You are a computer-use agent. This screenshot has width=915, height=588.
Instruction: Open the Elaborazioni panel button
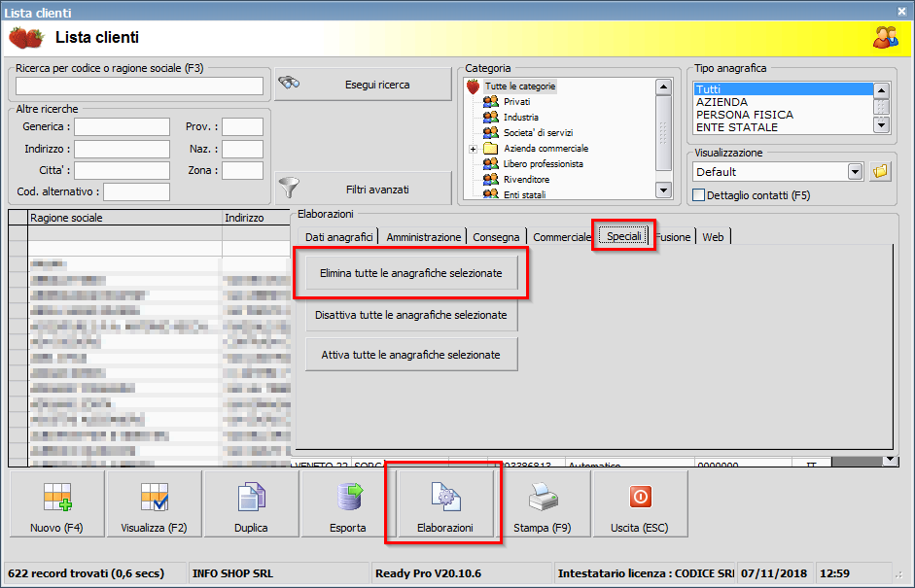click(445, 504)
